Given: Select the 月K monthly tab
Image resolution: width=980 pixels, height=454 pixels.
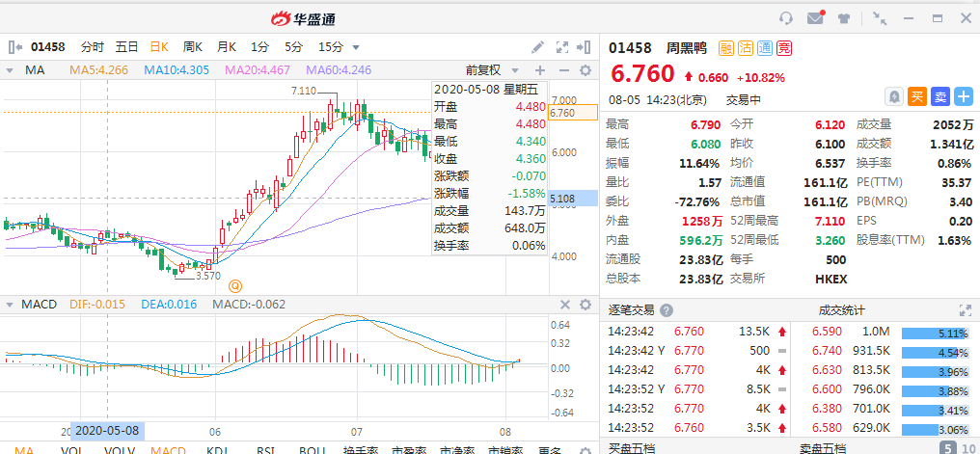Looking at the screenshot, I should [227, 47].
